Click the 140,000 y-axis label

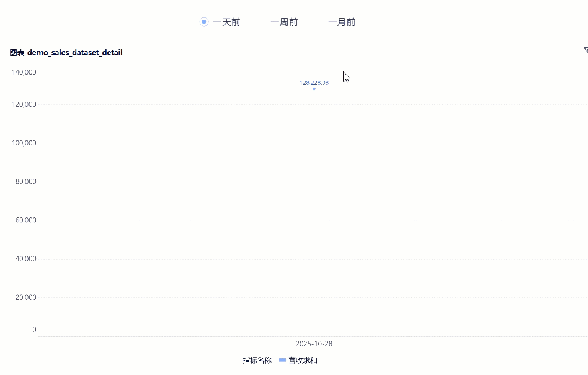point(24,72)
